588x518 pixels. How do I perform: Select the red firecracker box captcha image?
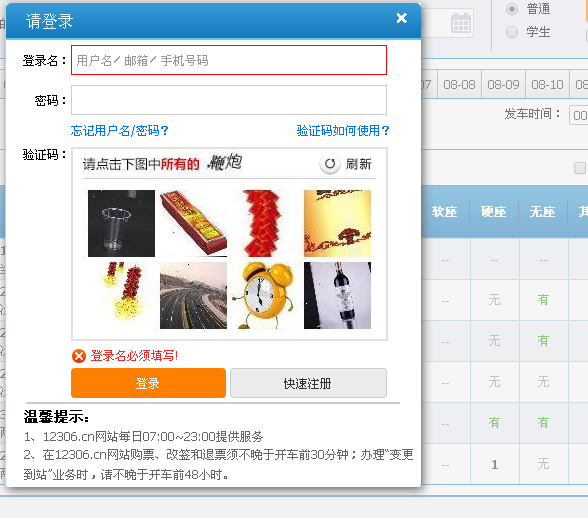pos(193,223)
